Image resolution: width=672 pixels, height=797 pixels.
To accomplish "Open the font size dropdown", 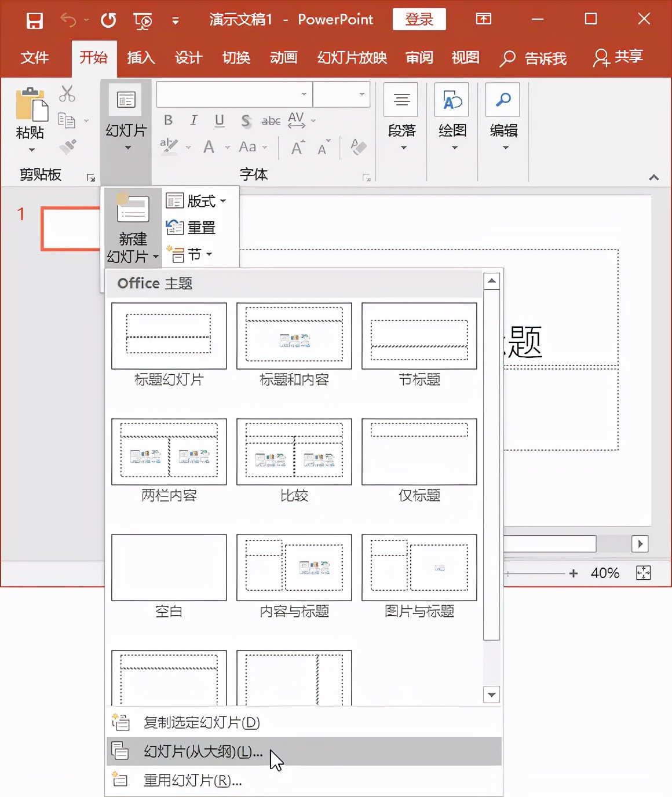I will click(x=362, y=94).
